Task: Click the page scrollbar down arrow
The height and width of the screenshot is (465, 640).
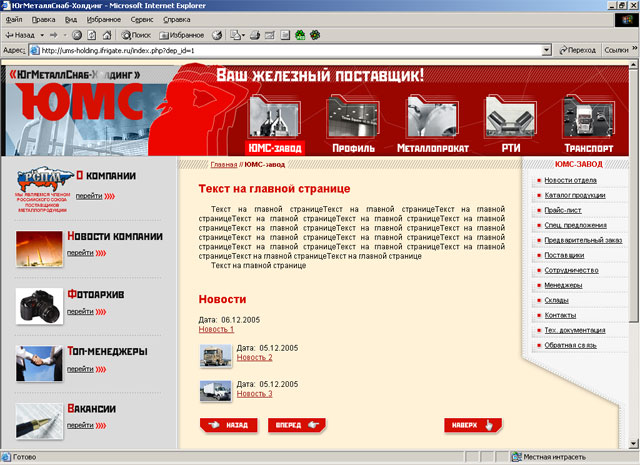Action: coord(633,443)
